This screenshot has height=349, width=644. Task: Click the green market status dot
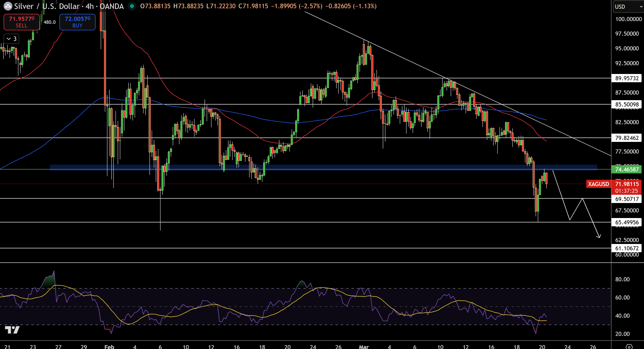click(132, 6)
